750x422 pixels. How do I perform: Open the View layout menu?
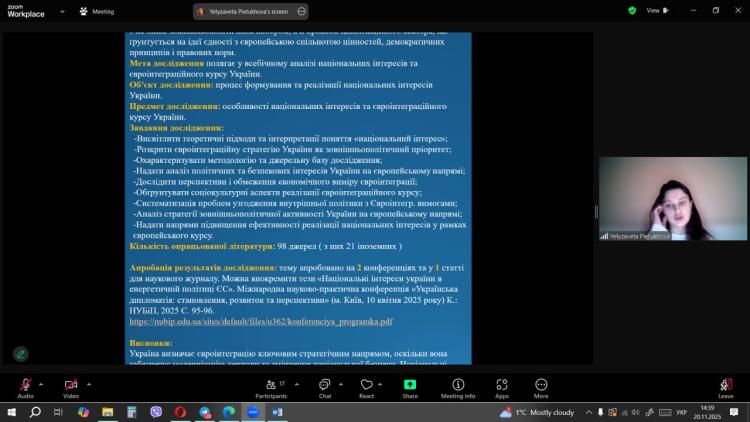point(658,11)
